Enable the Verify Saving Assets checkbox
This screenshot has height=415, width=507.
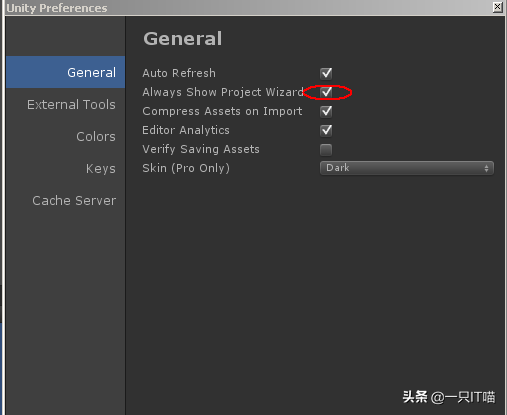pos(326,150)
